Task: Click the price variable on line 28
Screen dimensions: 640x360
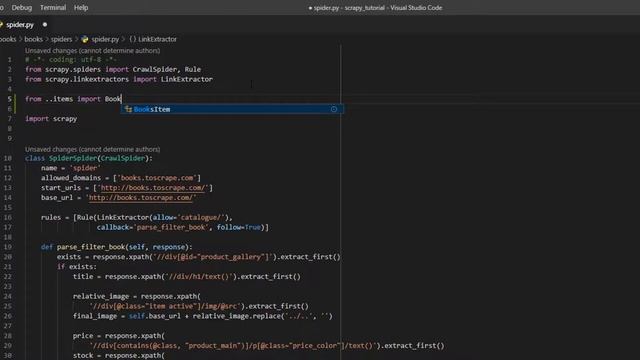Action: (x=83, y=336)
